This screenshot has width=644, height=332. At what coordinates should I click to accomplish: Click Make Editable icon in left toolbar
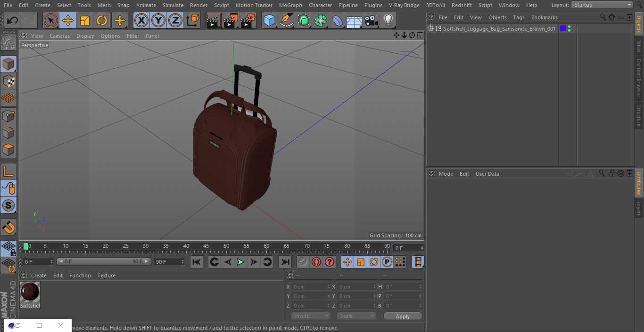8,43
